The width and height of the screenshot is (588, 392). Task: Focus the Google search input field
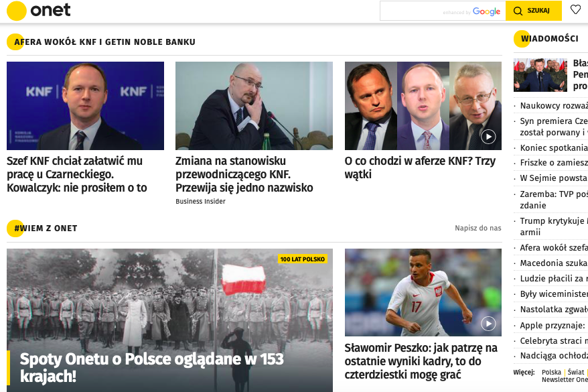[x=443, y=11]
